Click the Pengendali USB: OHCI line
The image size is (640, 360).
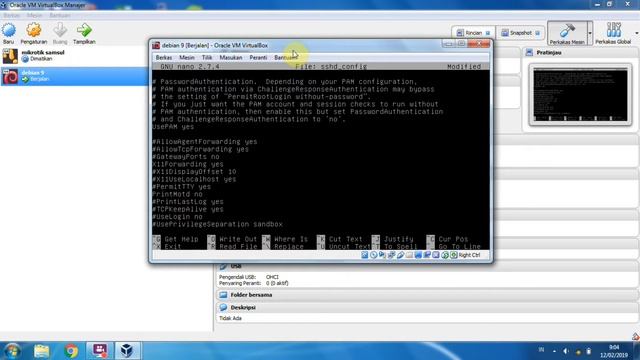tap(249, 277)
